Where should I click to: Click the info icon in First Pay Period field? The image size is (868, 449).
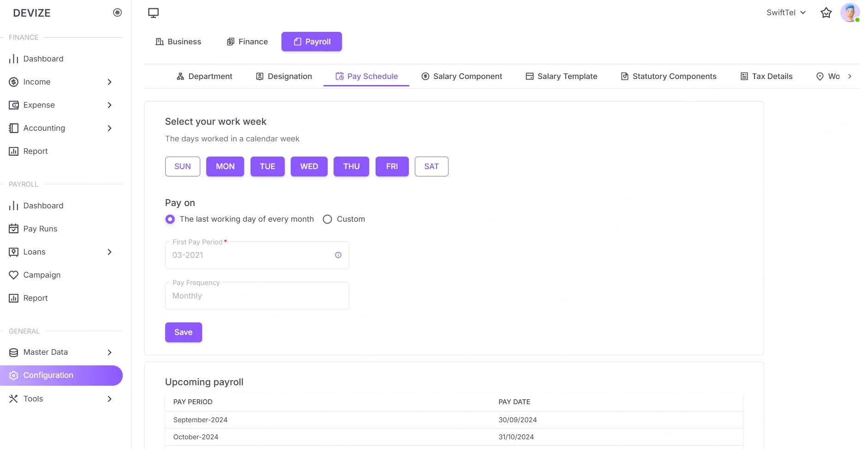338,255
